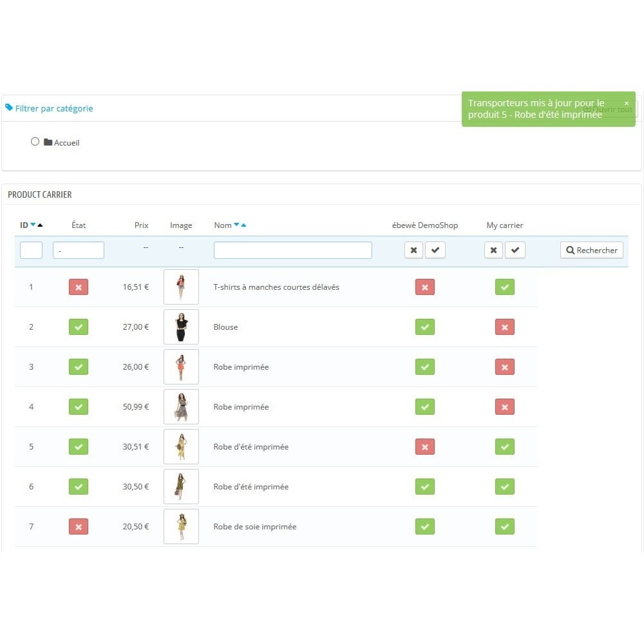
Task: Click the 'Nom' column header label
Action: (x=223, y=225)
